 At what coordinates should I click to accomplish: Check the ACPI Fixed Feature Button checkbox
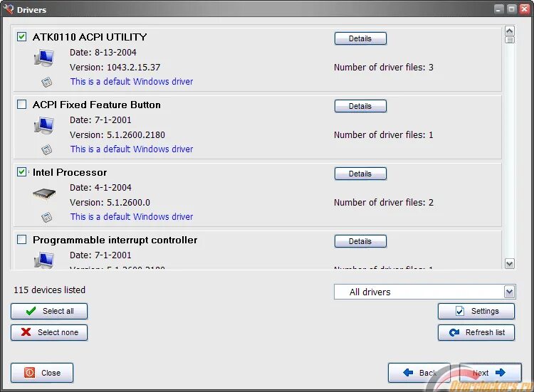(22, 104)
